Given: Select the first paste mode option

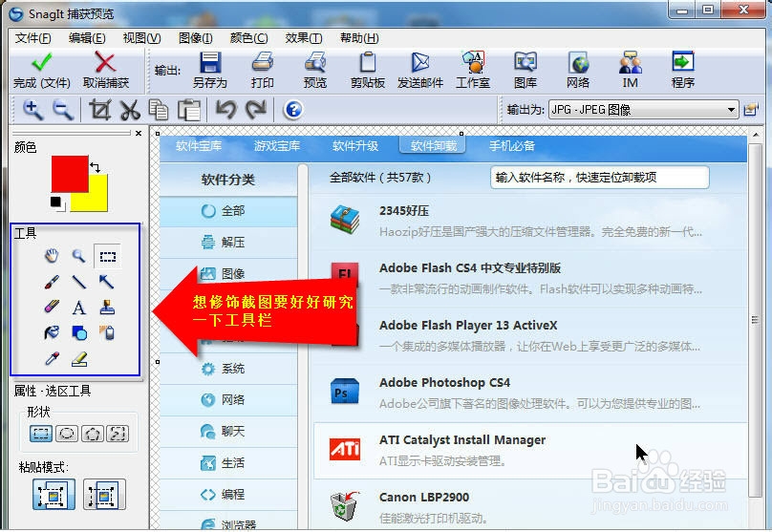Looking at the screenshot, I should click(x=54, y=494).
